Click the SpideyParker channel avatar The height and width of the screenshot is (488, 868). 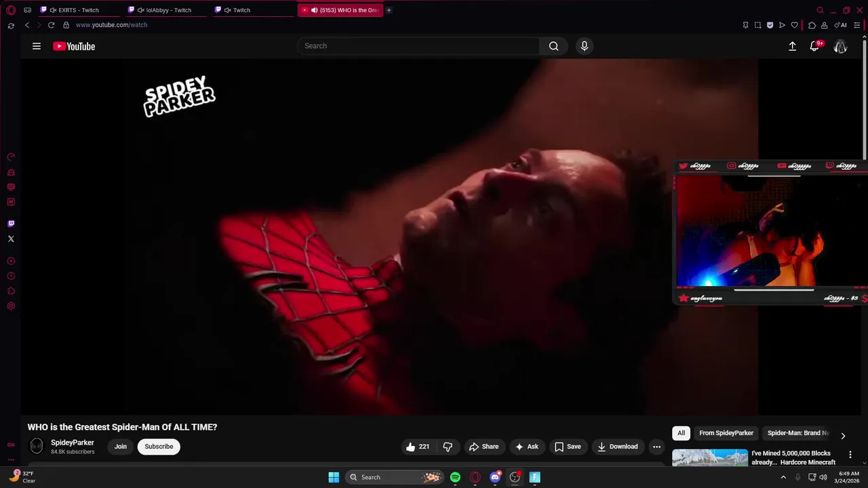pos(37,446)
